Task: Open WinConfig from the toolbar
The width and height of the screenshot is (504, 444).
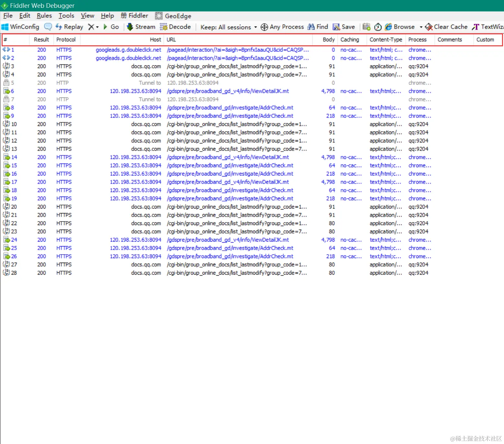Action: click(x=20, y=27)
